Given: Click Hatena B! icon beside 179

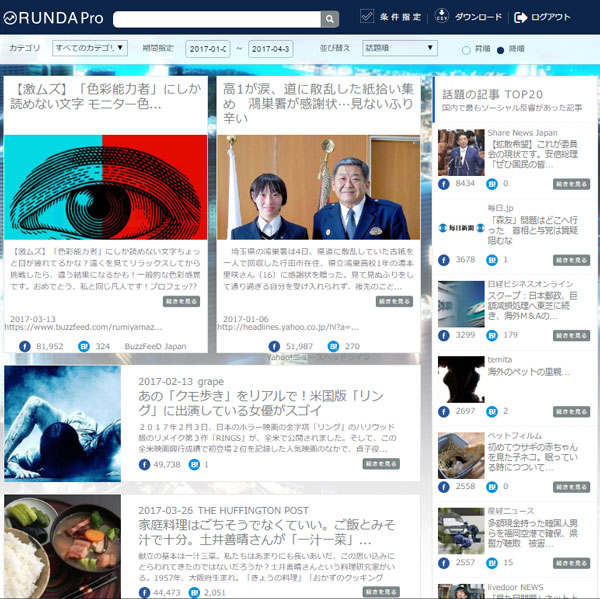Looking at the screenshot, I should tap(492, 336).
